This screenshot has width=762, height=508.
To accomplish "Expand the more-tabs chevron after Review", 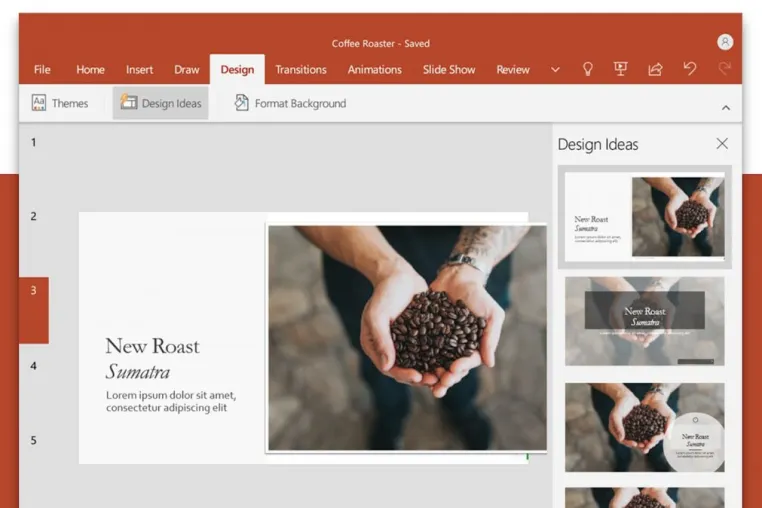I will pyautogui.click(x=555, y=70).
